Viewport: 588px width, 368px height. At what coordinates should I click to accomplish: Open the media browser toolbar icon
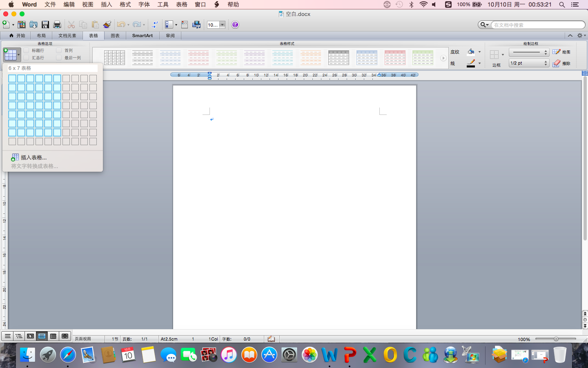click(x=196, y=25)
